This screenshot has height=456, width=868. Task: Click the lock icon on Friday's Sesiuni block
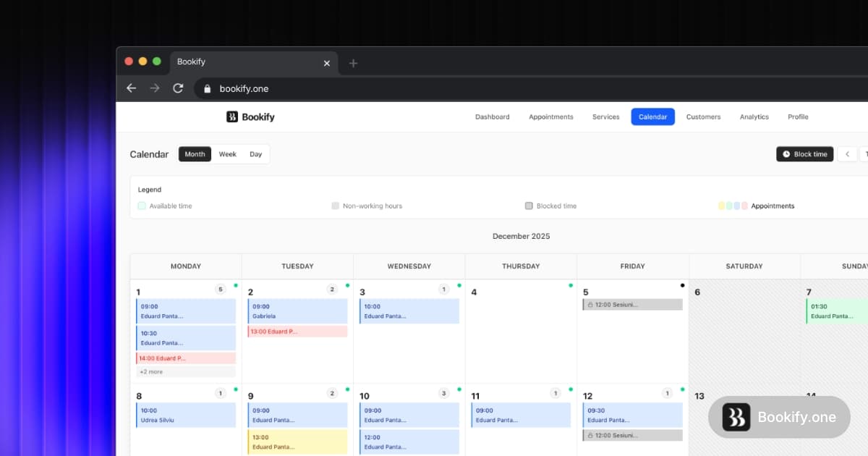click(591, 305)
